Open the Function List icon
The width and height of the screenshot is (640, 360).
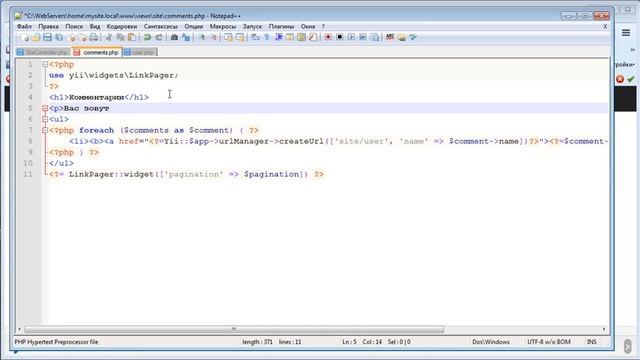point(313,38)
